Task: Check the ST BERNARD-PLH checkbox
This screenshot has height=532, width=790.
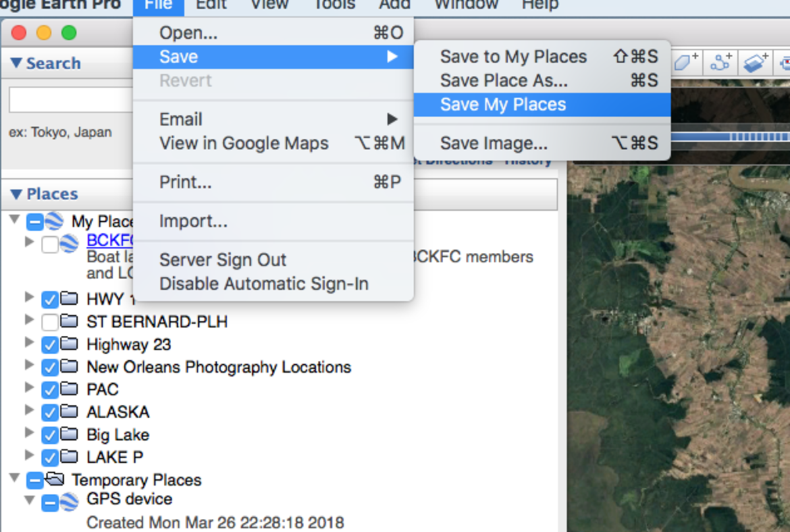Action: click(x=50, y=323)
